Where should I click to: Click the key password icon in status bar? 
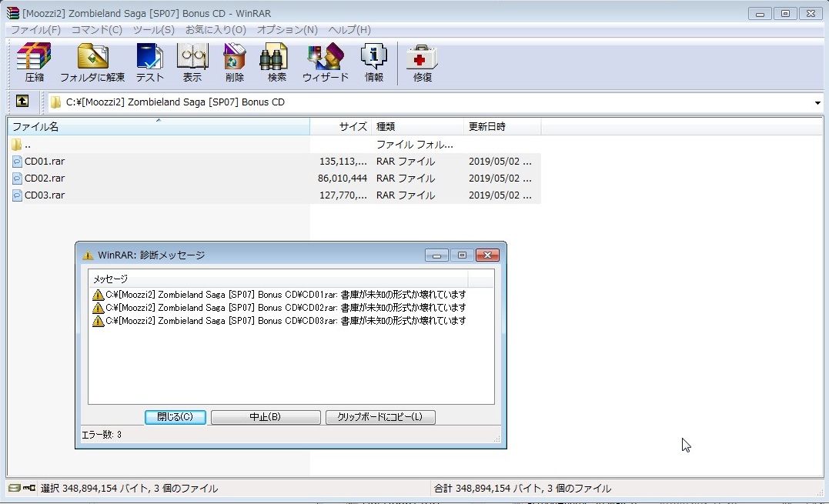29,488
